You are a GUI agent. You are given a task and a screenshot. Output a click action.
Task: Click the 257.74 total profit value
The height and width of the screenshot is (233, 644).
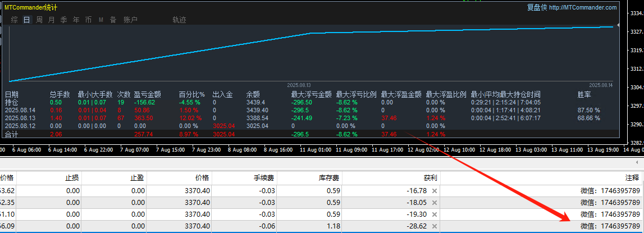(x=143, y=134)
